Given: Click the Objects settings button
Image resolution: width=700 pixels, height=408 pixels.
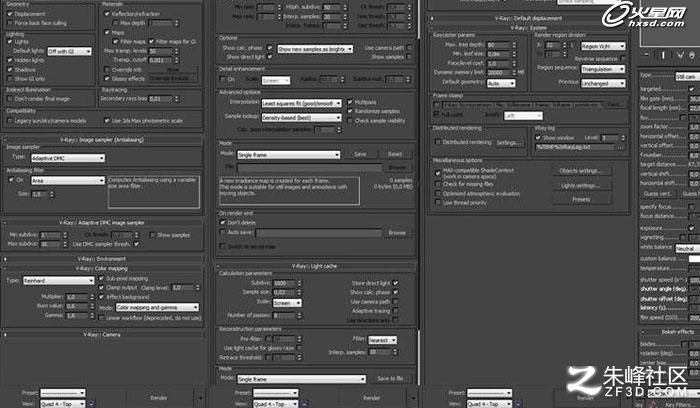Looking at the screenshot, I should (x=581, y=171).
